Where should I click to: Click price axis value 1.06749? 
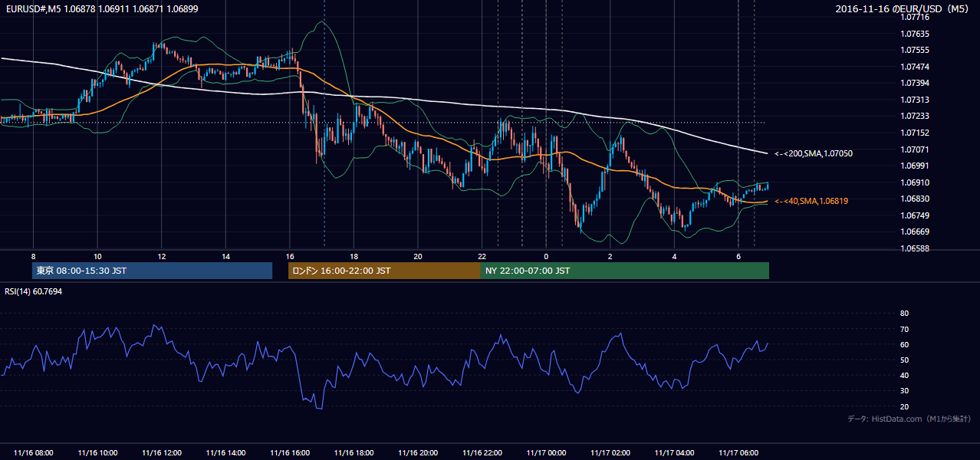point(915,215)
